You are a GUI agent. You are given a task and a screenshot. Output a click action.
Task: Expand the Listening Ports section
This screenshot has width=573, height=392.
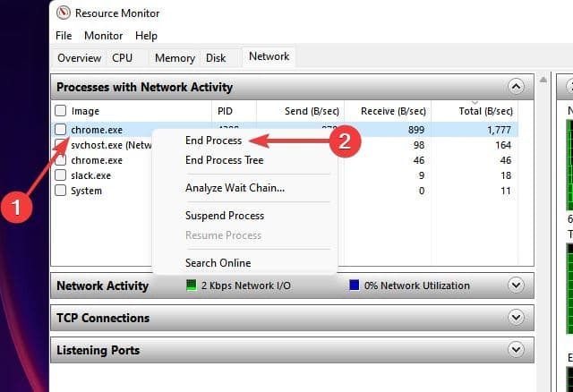(x=515, y=350)
